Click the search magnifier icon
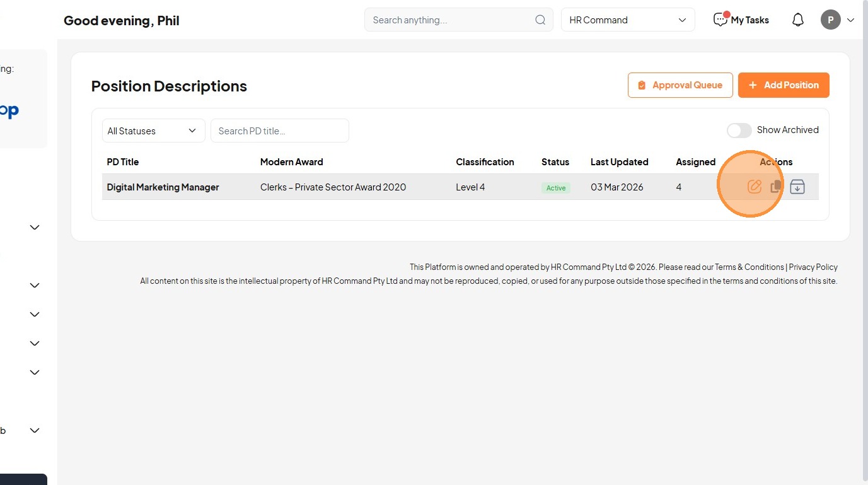The image size is (868, 485). (540, 20)
